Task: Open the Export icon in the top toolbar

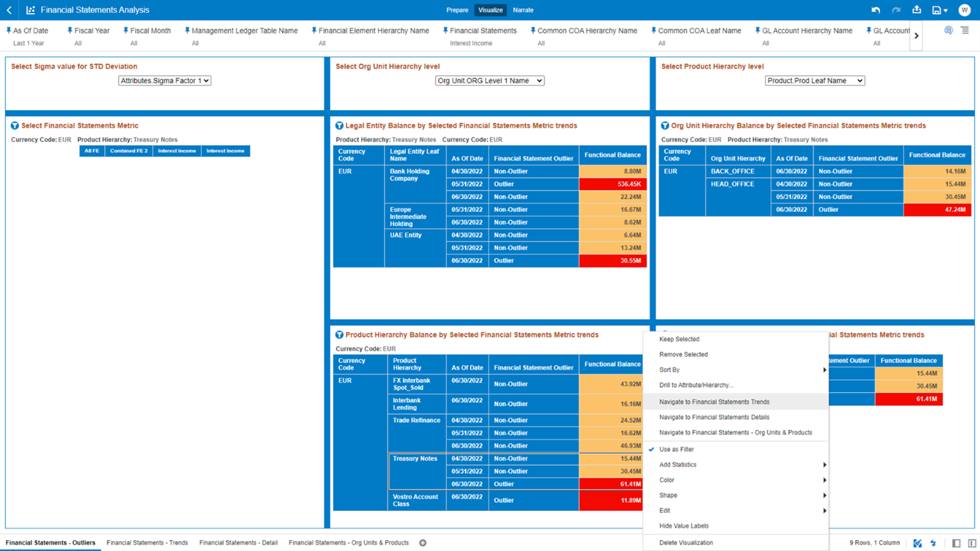Action: 917,10
